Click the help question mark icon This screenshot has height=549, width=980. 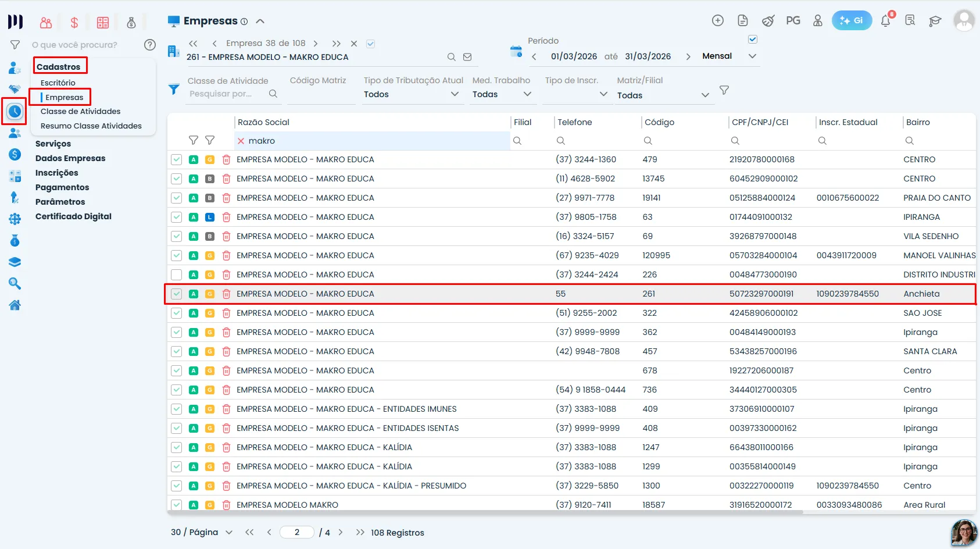tap(150, 45)
